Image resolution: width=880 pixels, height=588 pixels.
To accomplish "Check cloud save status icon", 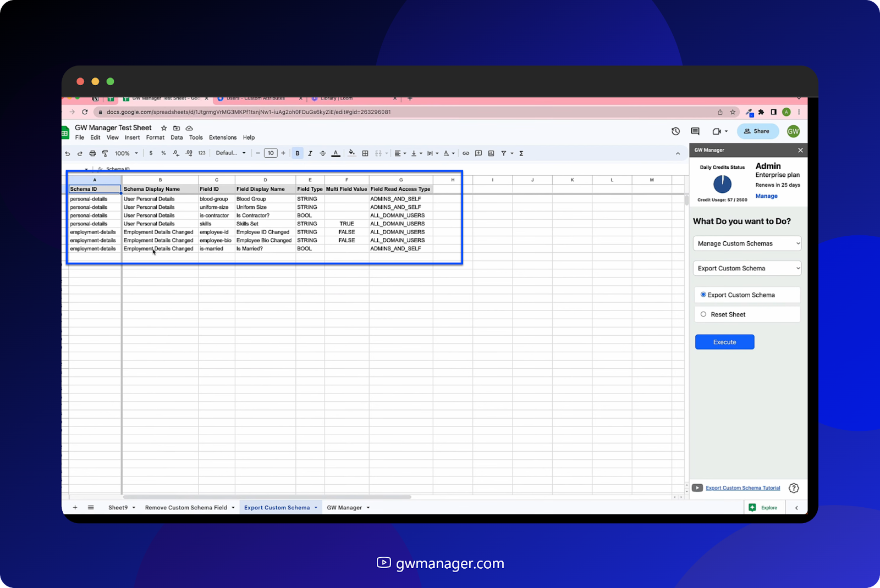I will [x=189, y=128].
